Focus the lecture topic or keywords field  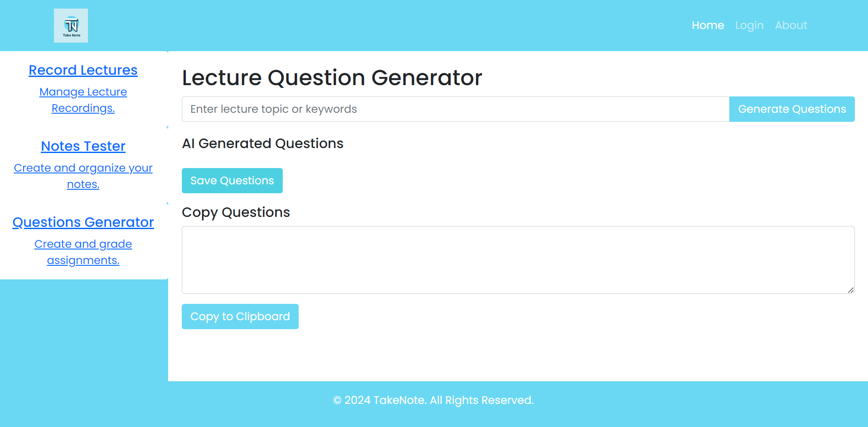456,109
